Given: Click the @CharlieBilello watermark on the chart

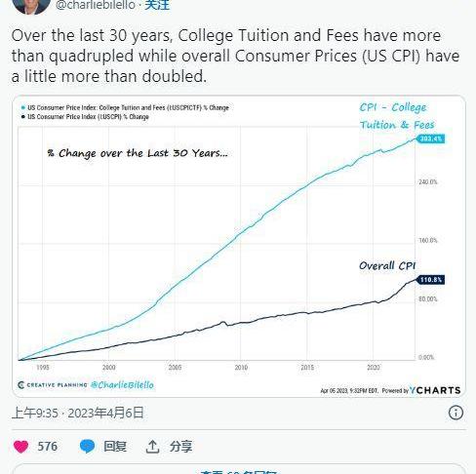Looking at the screenshot, I should (122, 385).
